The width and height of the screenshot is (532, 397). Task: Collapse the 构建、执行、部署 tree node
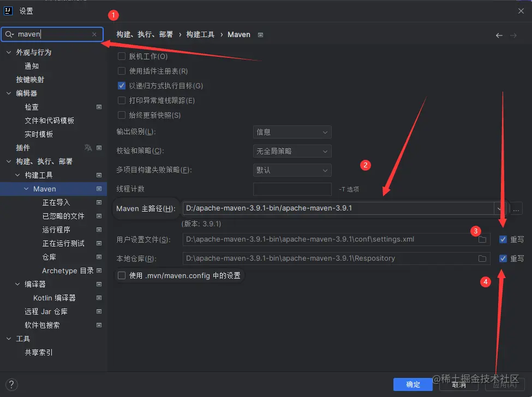[x=9, y=161]
